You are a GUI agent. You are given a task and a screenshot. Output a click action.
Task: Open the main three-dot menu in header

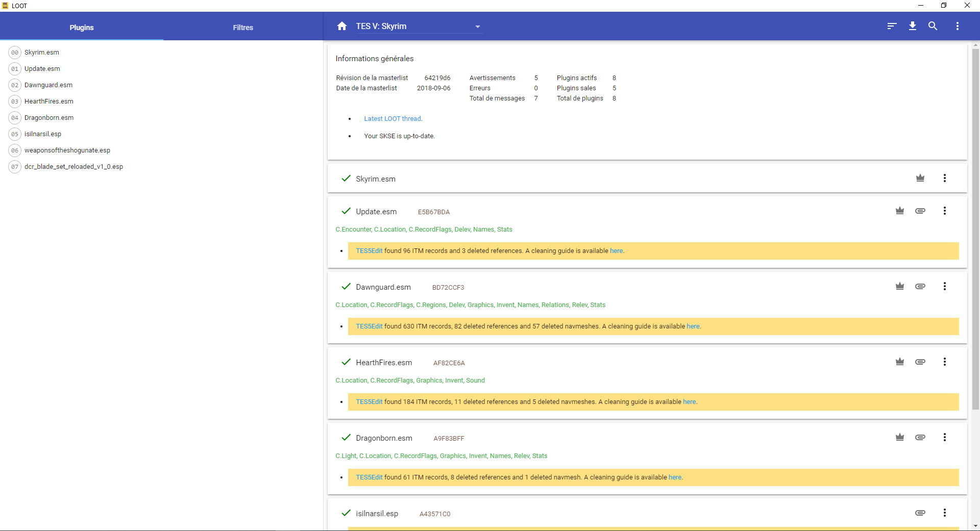point(957,26)
